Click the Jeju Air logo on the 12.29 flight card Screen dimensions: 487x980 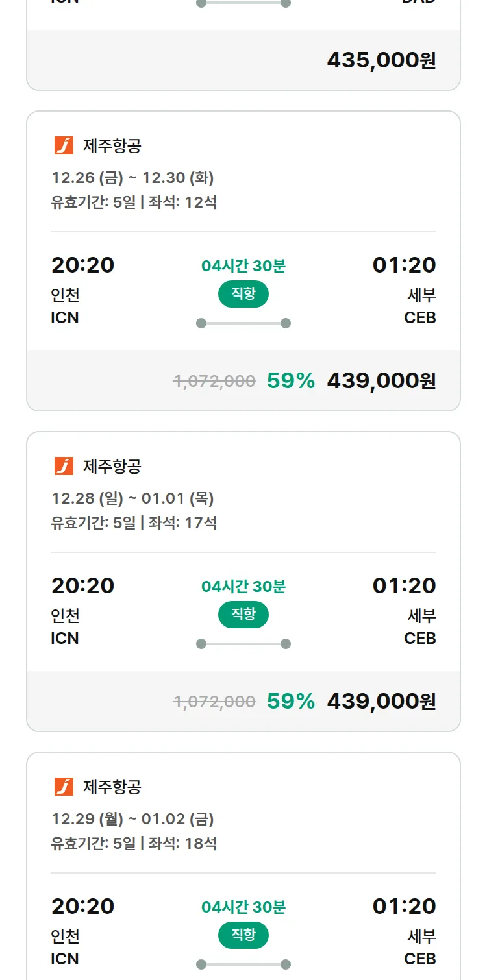64,787
